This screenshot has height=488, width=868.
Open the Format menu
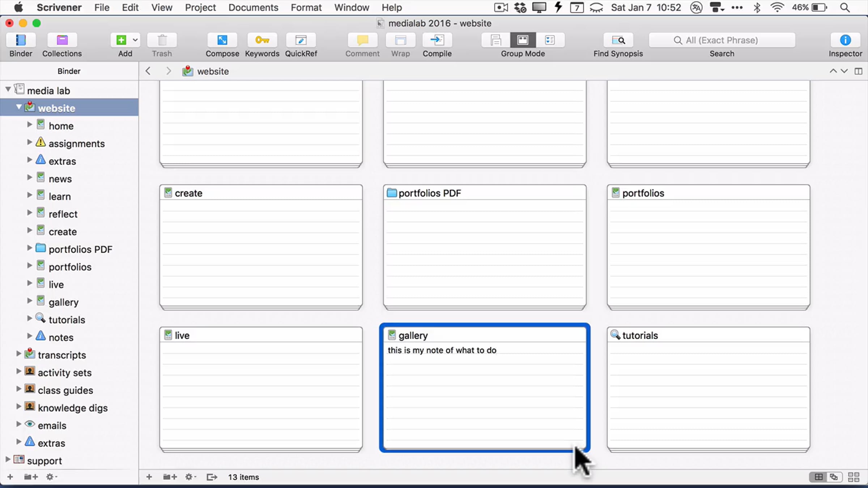(306, 8)
